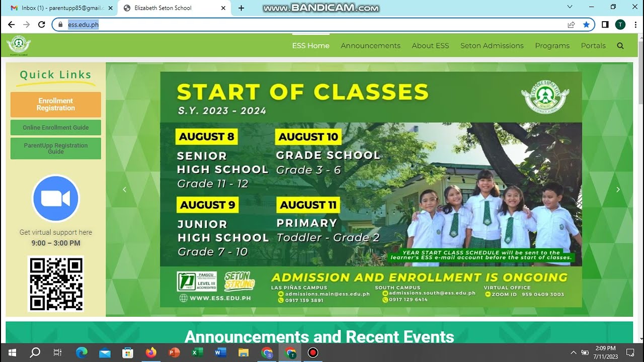Open Word from the taskbar

pos(220,352)
